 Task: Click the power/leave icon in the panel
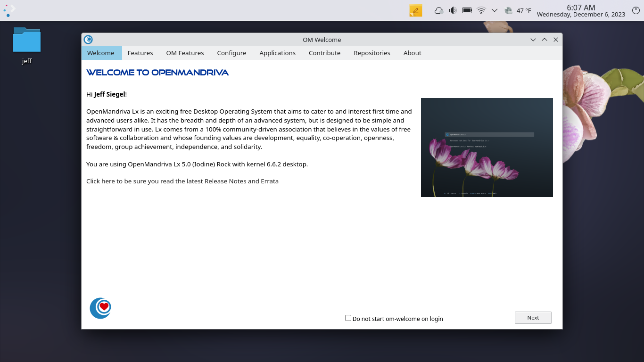tap(636, 10)
